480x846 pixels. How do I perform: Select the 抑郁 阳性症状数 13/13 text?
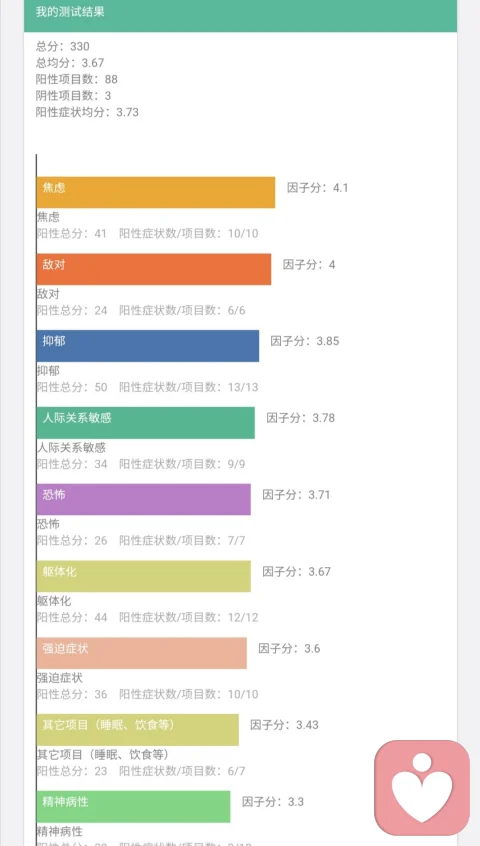pos(189,387)
